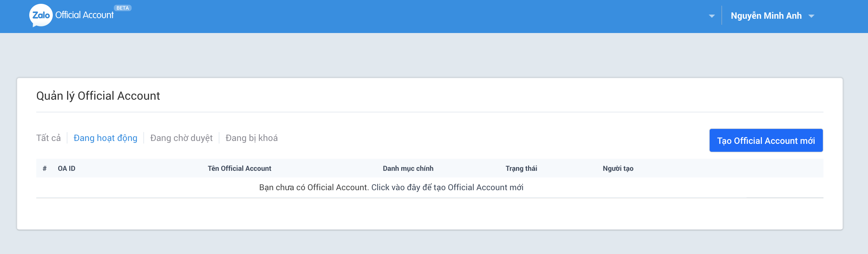Click the Người tạo column header
Image resolution: width=868 pixels, height=254 pixels.
tap(618, 168)
